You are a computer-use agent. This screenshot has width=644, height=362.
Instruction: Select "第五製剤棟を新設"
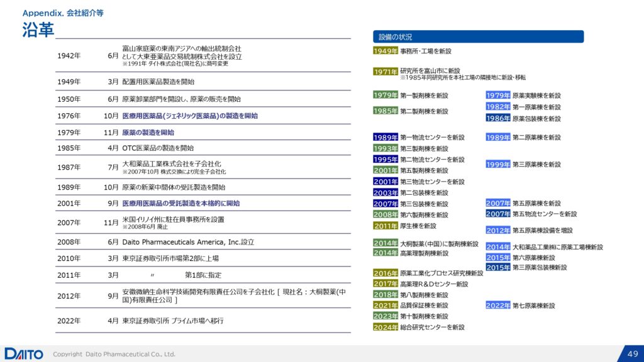point(425,171)
